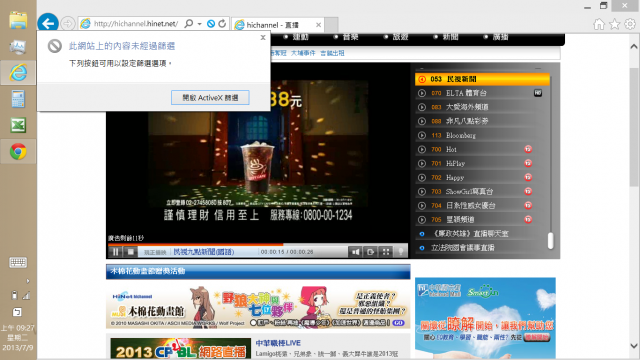Click the address bar URL field

136,24
